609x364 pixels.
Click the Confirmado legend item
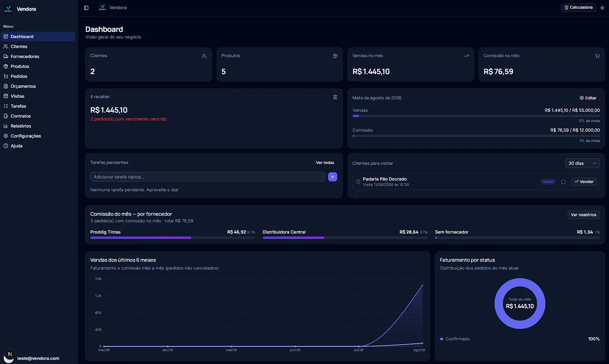[x=455, y=339]
